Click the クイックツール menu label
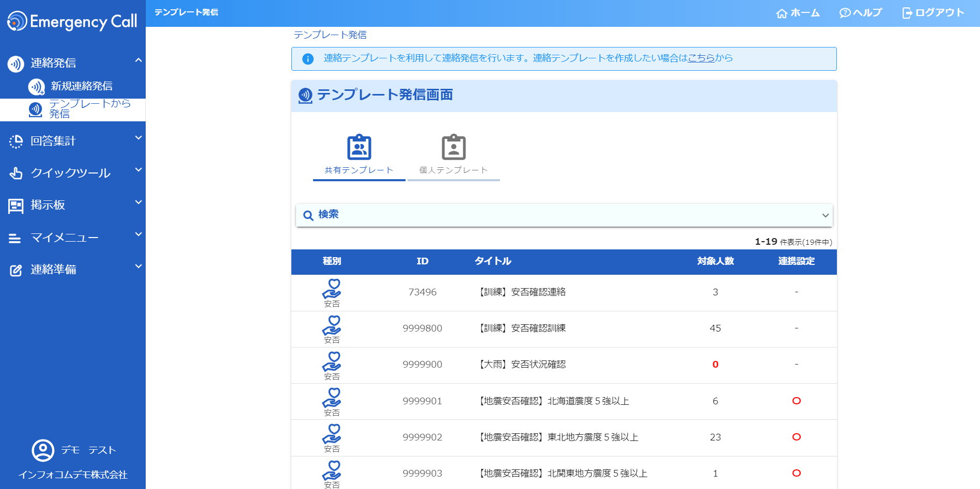Image resolution: width=980 pixels, height=489 pixels. point(71,173)
